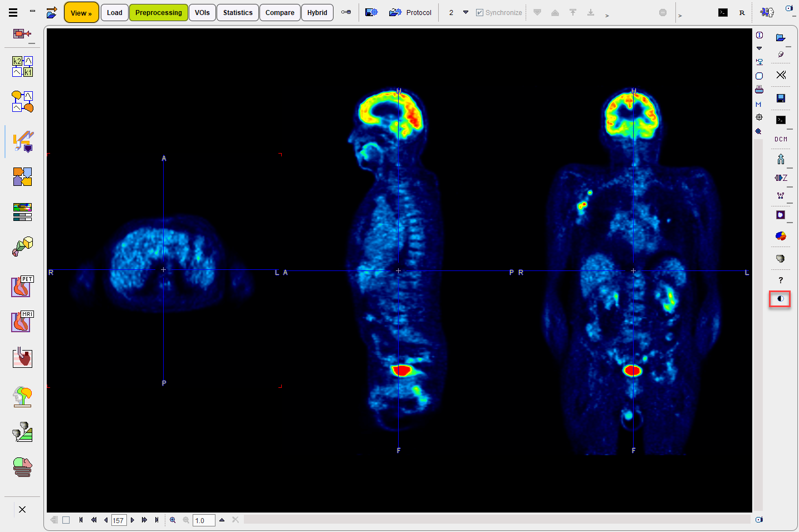
Task: Click the crossed-arrows close icon
Action: [781, 75]
